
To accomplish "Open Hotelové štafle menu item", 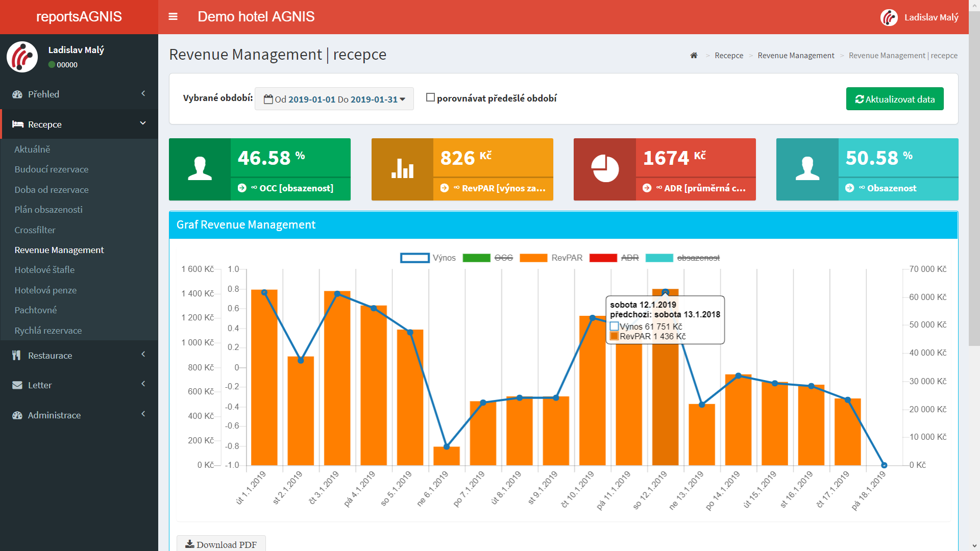I will (x=44, y=270).
